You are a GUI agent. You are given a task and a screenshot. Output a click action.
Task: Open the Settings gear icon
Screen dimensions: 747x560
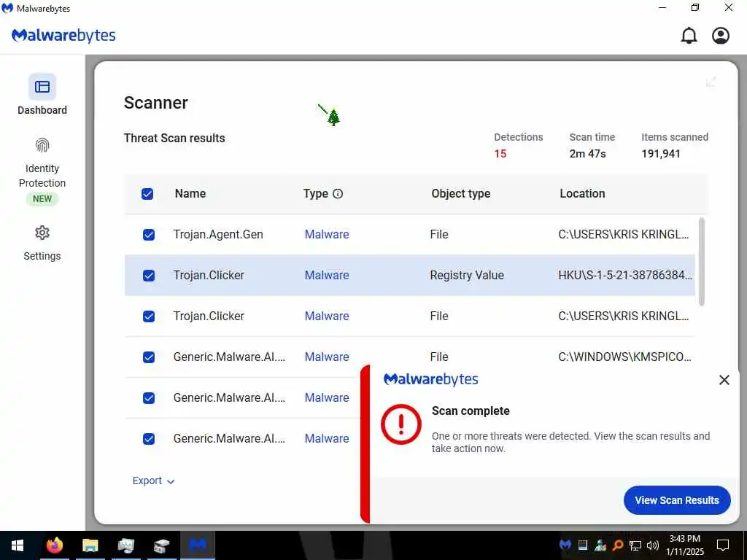pyautogui.click(x=42, y=233)
